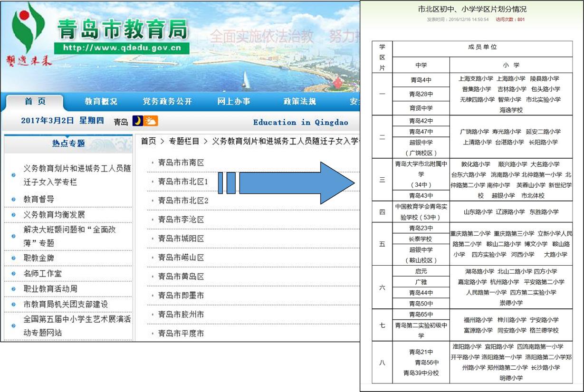The height and width of the screenshot is (392, 584).
Task: Open the 青岛市市北区1 link
Action: (183, 182)
